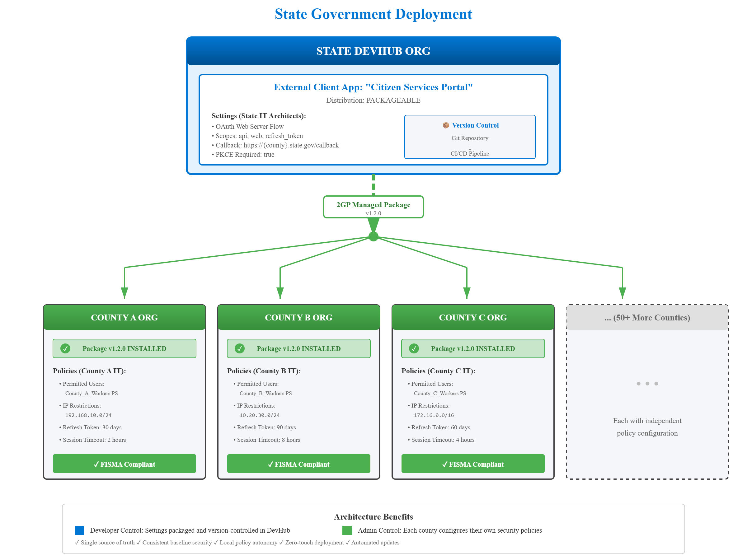Click County C FISMA Compliant badge

[x=473, y=464]
